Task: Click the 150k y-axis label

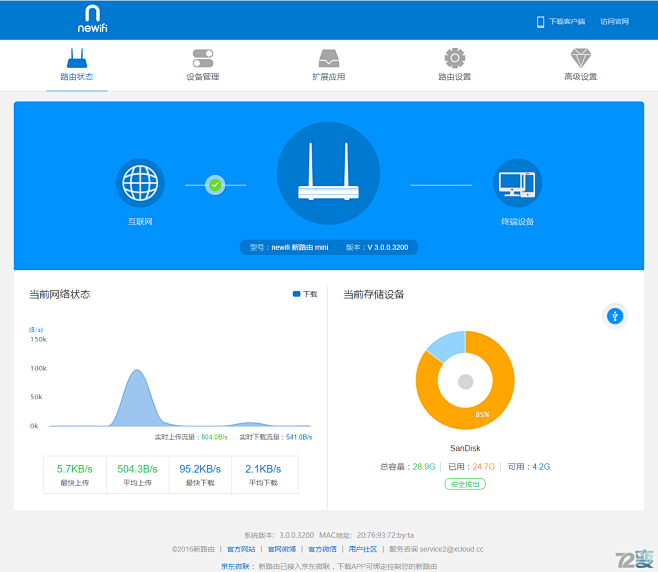Action: click(x=38, y=340)
